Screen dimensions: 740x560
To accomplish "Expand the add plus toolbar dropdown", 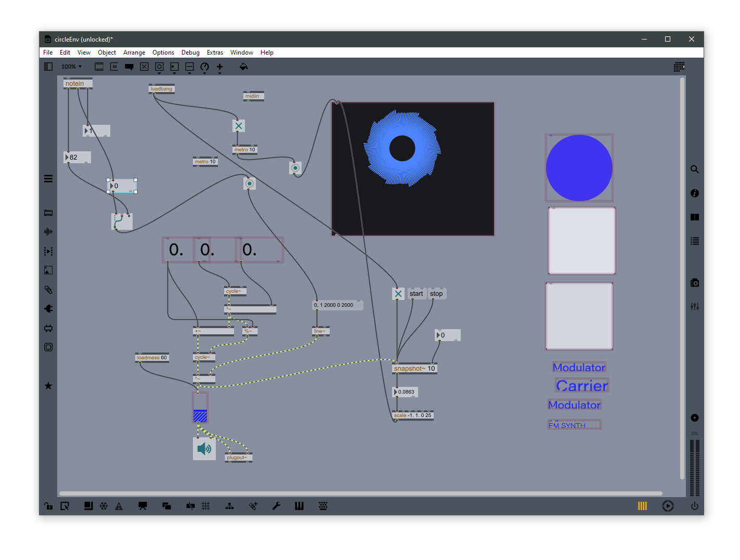I will pyautogui.click(x=219, y=67).
